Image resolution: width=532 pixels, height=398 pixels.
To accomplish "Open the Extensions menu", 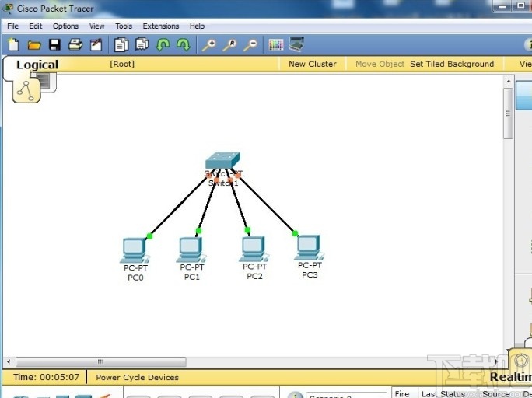I will 161,26.
